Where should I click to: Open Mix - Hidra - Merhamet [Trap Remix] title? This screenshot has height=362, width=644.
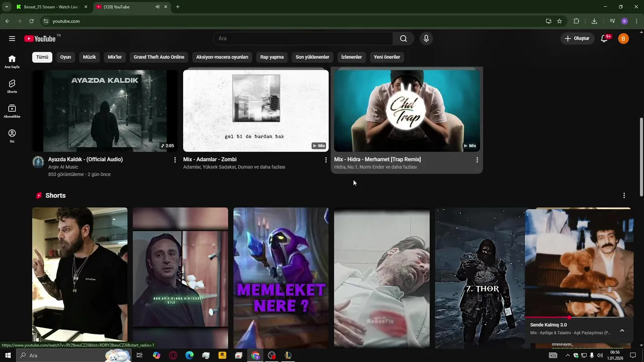click(377, 159)
